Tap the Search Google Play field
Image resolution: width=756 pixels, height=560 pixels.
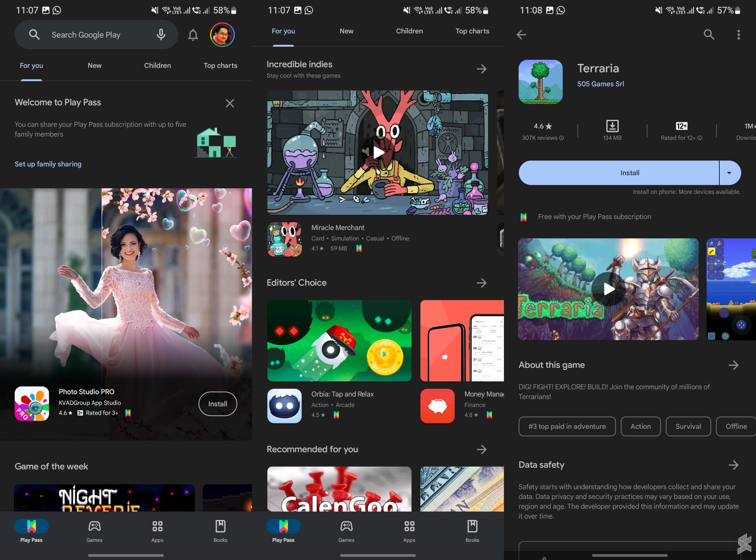coord(86,35)
